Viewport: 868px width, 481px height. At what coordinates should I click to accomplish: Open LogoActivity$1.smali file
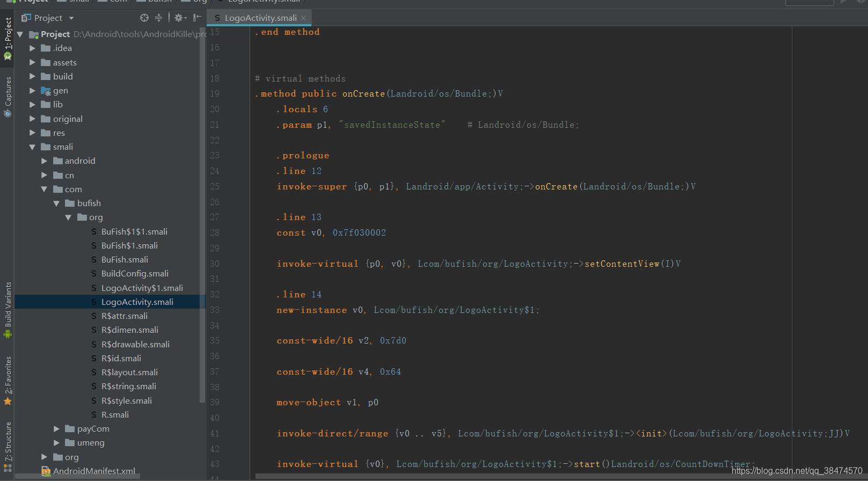coord(142,288)
